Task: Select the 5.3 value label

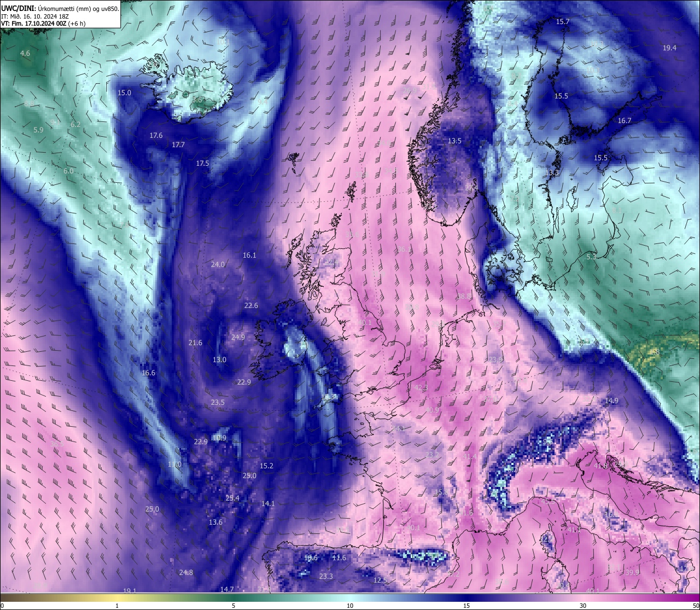Action: tap(591, 256)
